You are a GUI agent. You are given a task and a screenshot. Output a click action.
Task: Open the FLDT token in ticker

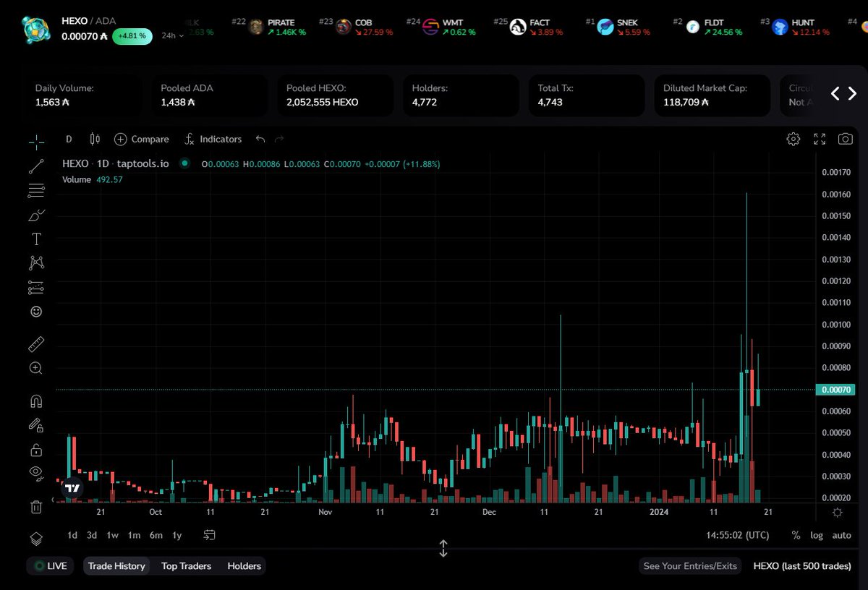pyautogui.click(x=714, y=27)
